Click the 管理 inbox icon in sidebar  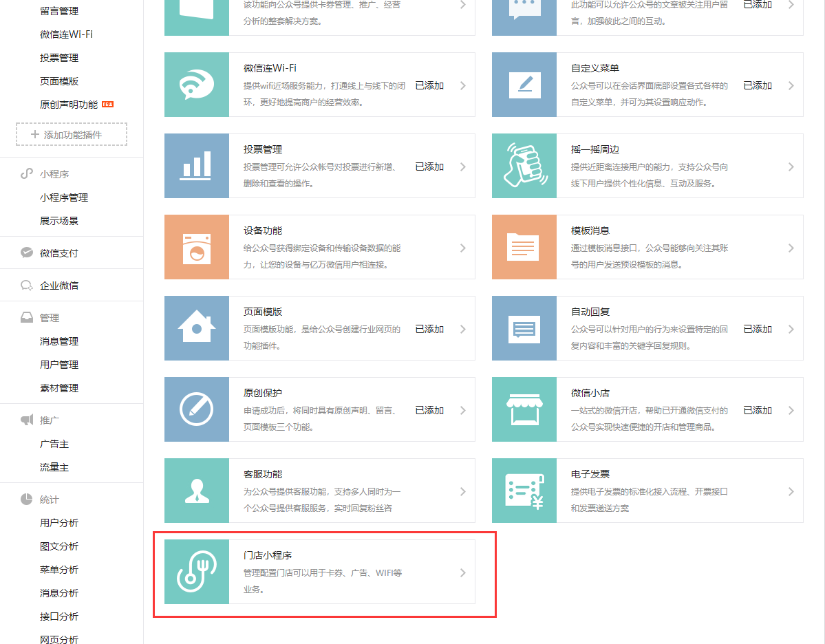tap(26, 317)
